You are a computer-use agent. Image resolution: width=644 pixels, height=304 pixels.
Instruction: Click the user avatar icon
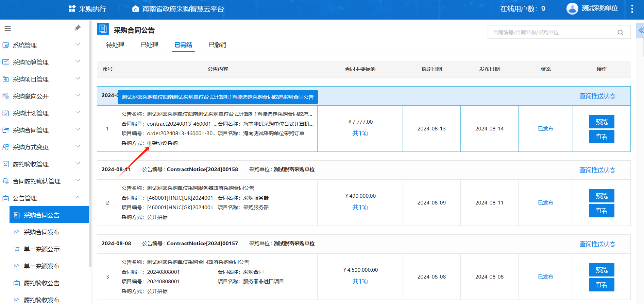click(572, 8)
